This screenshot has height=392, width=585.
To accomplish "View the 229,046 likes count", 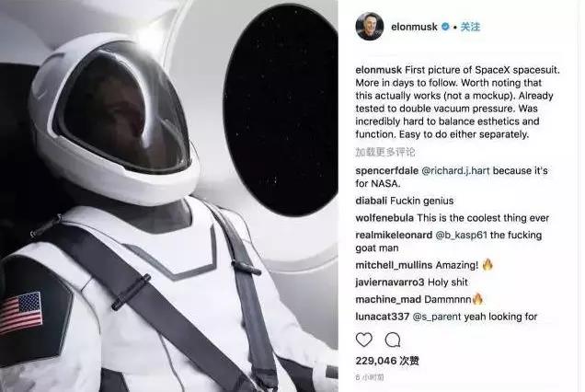I will (x=387, y=361).
